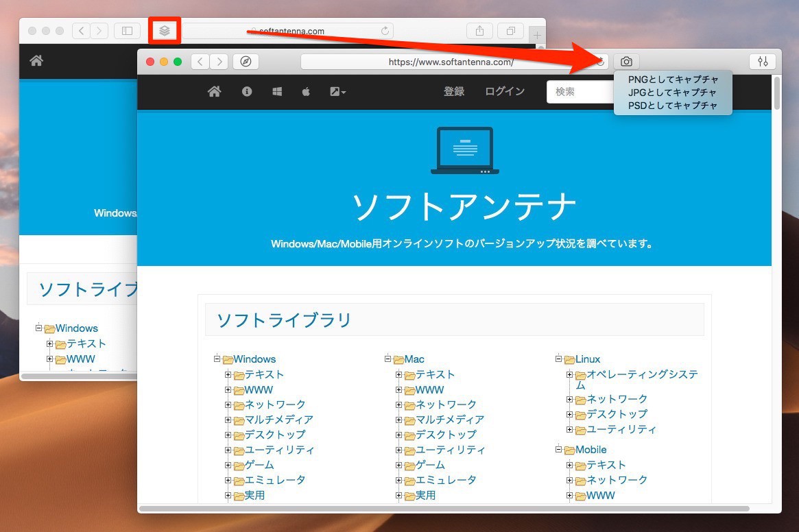The image size is (799, 532).
Task: Open the Mobile folder link
Action: [x=591, y=450]
